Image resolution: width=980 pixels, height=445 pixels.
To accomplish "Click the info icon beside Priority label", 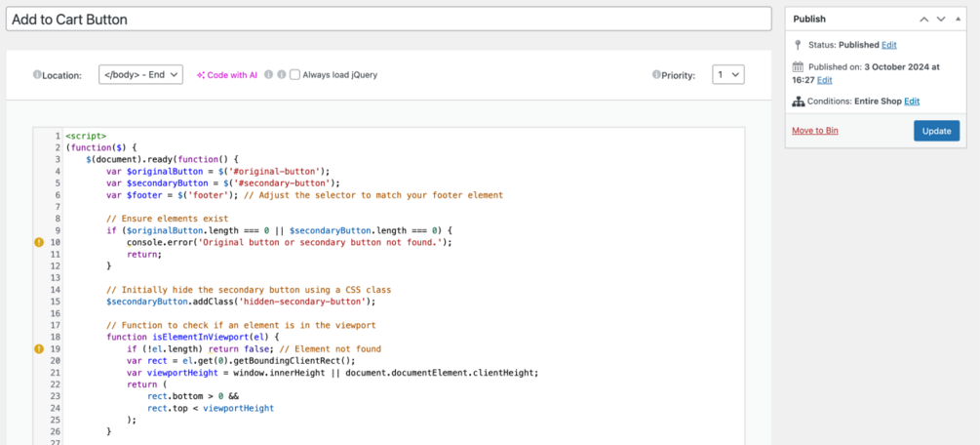I will pyautogui.click(x=656, y=75).
